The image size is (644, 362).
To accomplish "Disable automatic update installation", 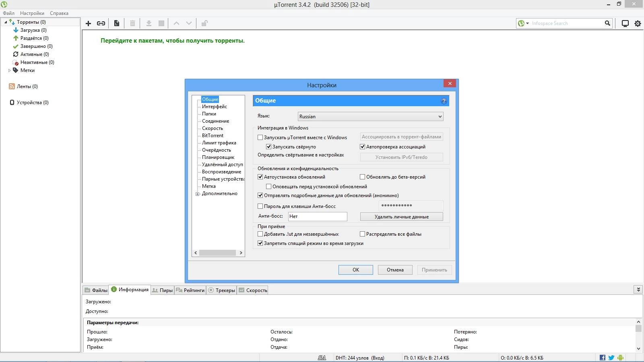I will (260, 177).
